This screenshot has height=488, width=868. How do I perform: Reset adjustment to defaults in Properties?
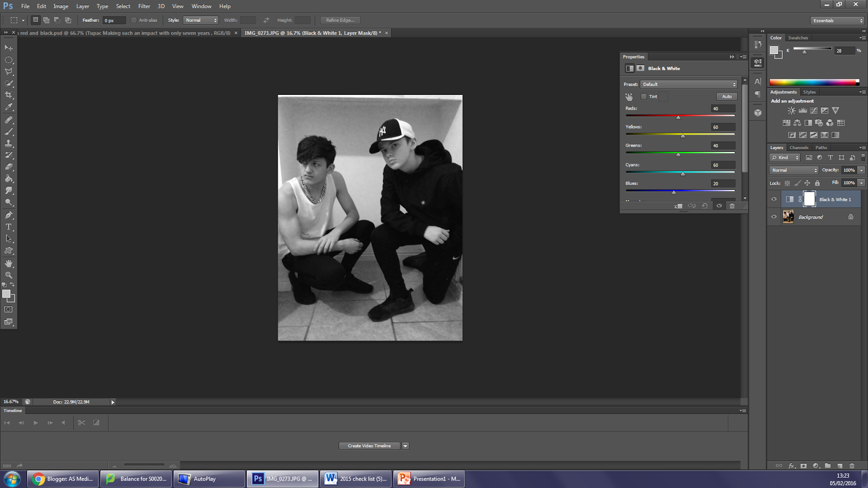tap(705, 206)
